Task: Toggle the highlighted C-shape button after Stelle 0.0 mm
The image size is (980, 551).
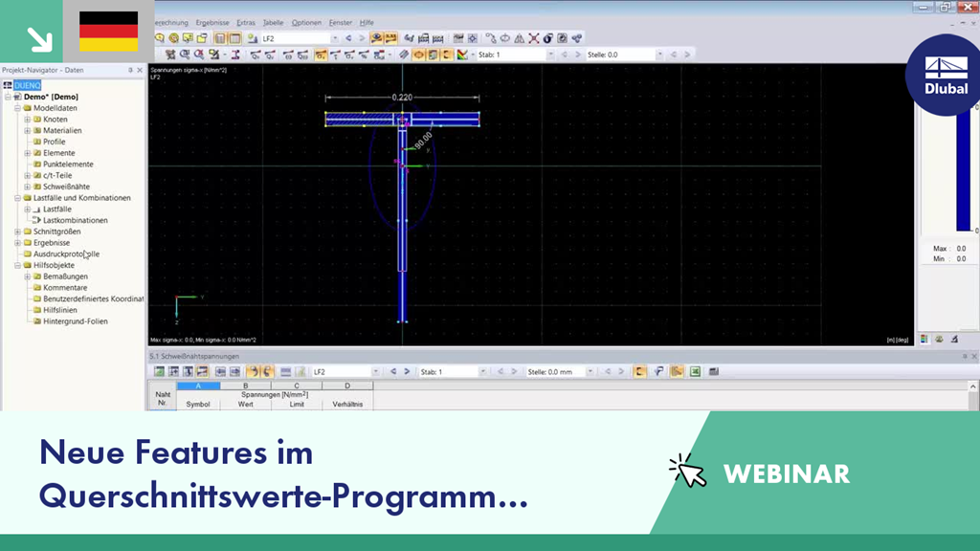Action: click(639, 372)
